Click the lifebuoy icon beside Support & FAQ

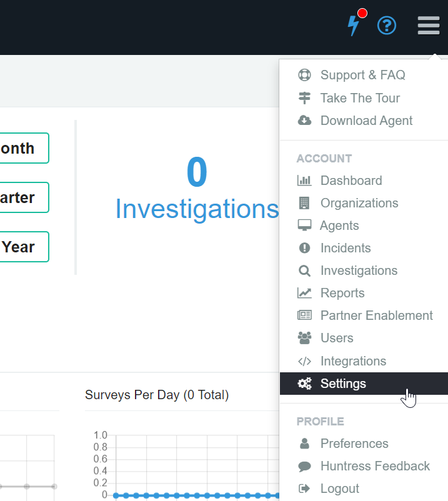pyautogui.click(x=304, y=75)
